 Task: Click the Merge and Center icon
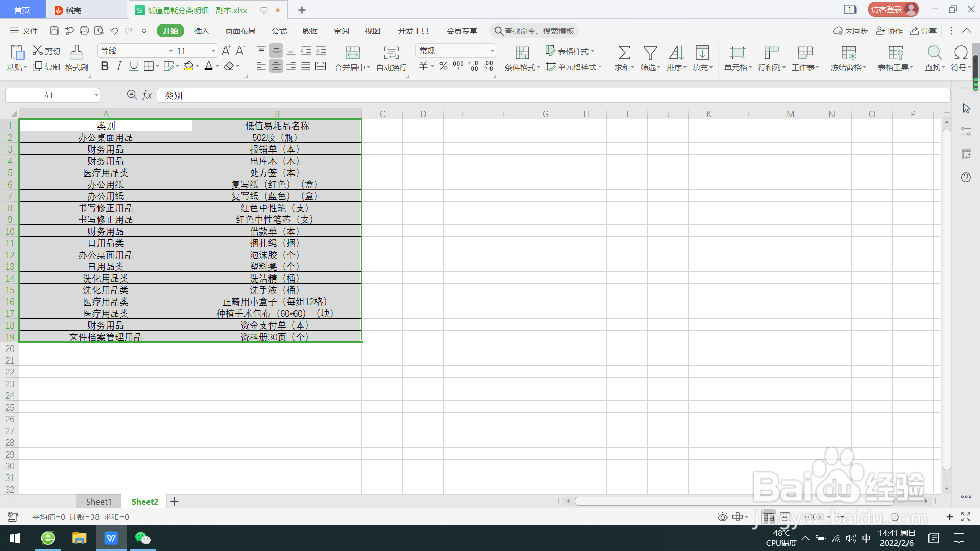coord(352,53)
